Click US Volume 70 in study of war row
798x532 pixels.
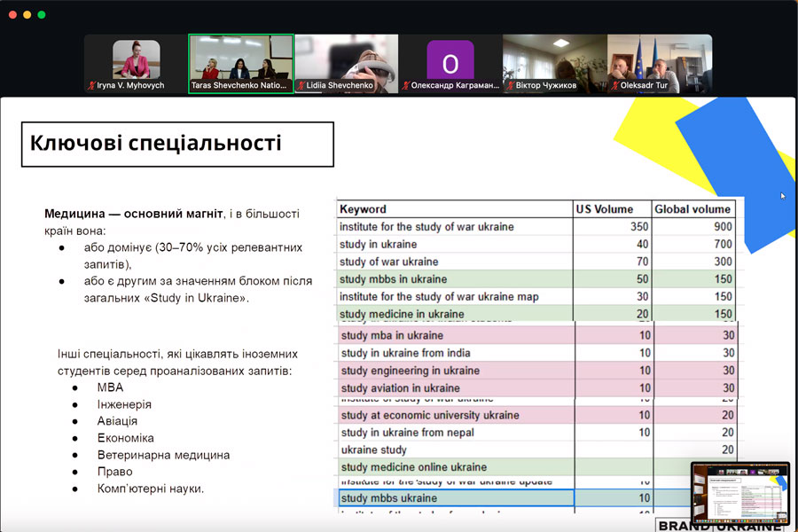(x=642, y=262)
